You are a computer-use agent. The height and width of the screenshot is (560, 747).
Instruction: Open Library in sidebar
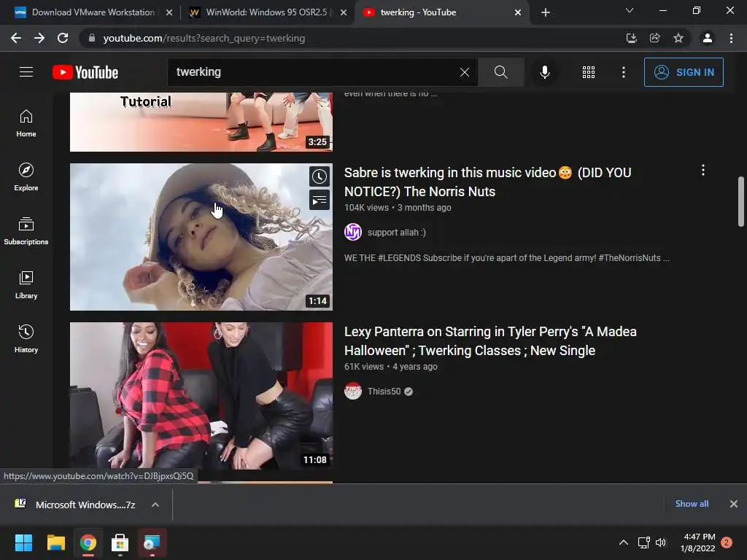(x=26, y=285)
